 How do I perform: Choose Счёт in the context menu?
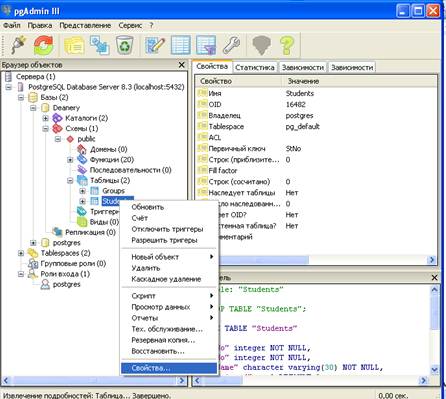coord(169,218)
